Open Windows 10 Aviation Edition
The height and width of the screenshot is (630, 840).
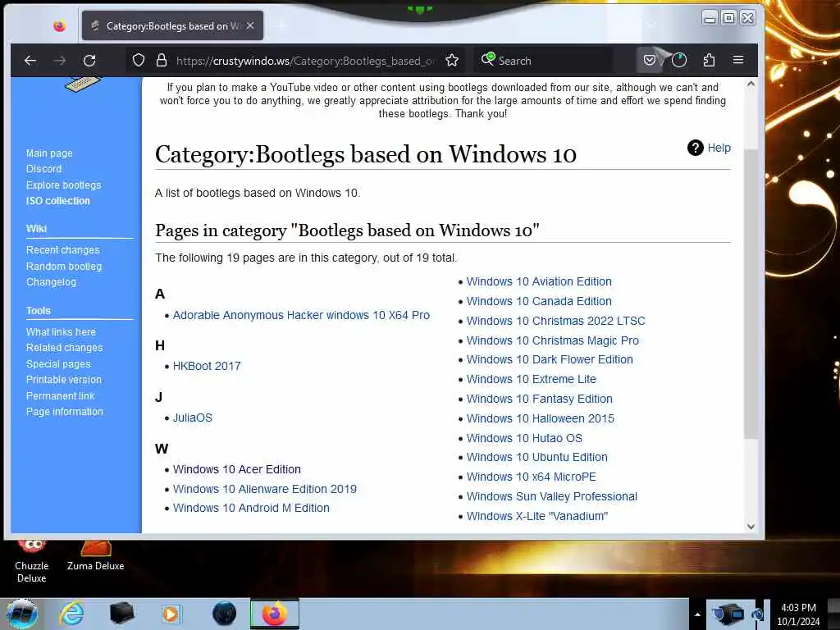pyautogui.click(x=539, y=281)
